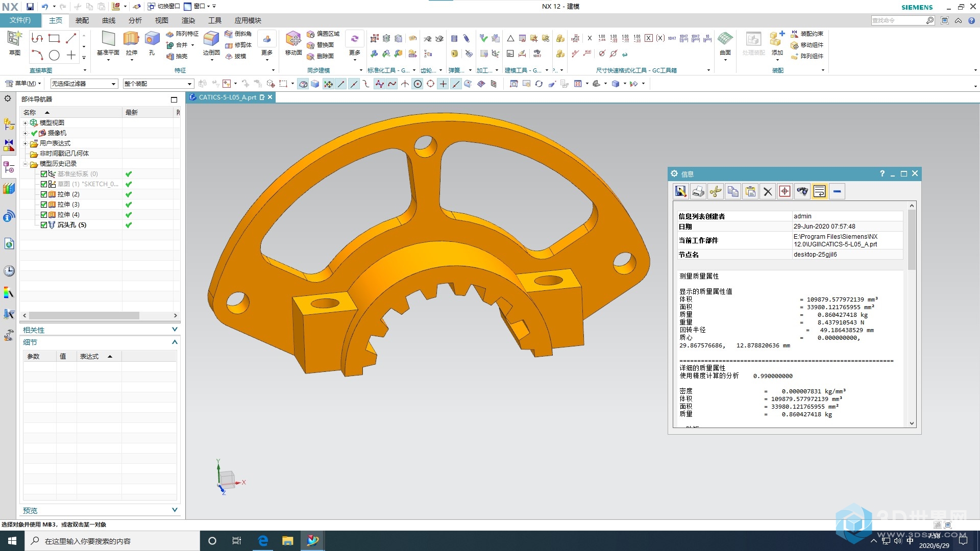
Task: Open the 整个装配 selection scope dropdown
Action: (x=158, y=84)
